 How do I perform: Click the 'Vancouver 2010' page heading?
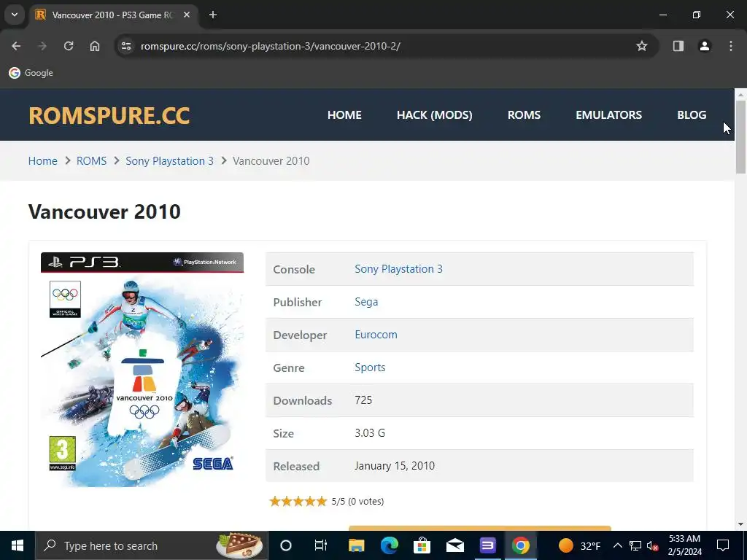pyautogui.click(x=104, y=211)
